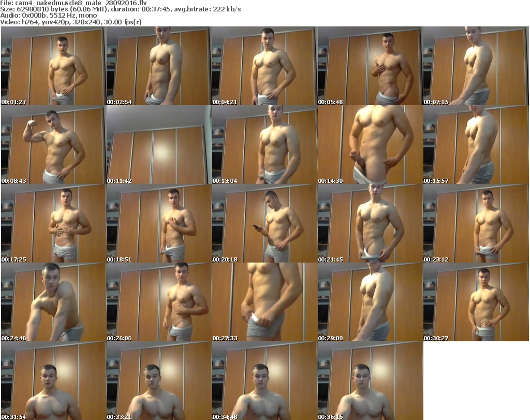This screenshot has width=530, height=420.
Task: Click the file name header line
Action: pyautogui.click(x=73, y=3)
